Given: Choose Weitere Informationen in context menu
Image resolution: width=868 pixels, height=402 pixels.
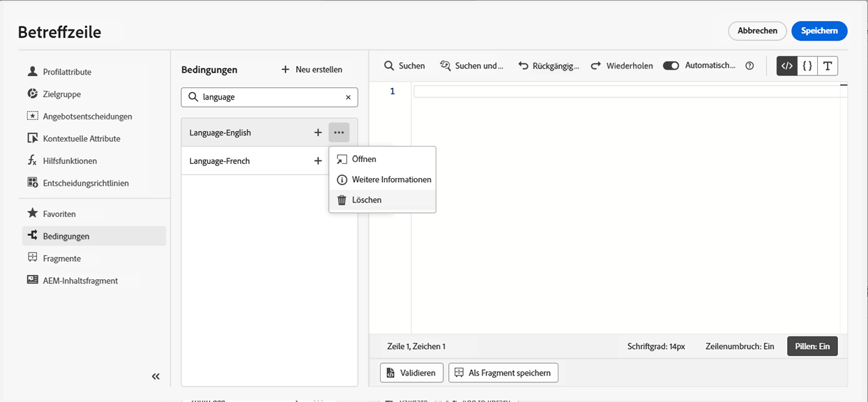Looking at the screenshot, I should (x=391, y=180).
